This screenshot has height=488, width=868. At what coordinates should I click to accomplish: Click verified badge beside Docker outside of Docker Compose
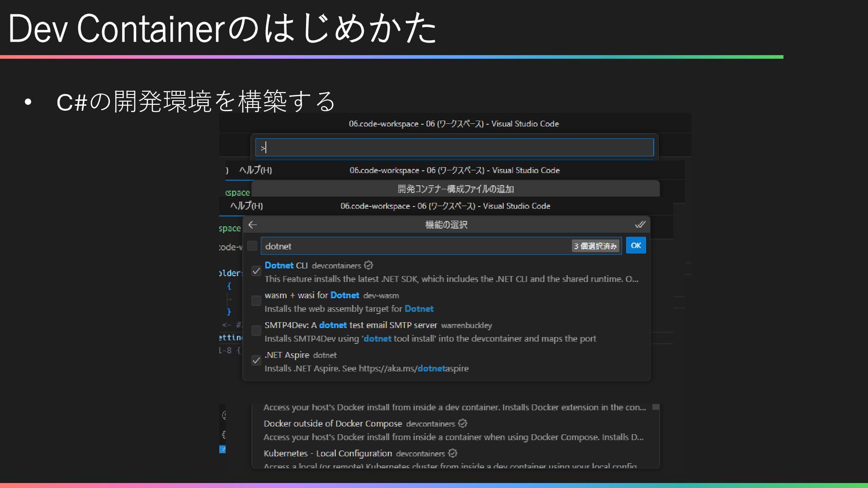click(462, 423)
